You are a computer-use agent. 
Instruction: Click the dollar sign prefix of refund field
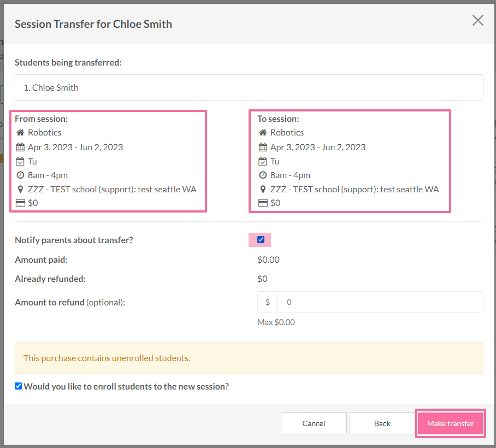point(268,302)
